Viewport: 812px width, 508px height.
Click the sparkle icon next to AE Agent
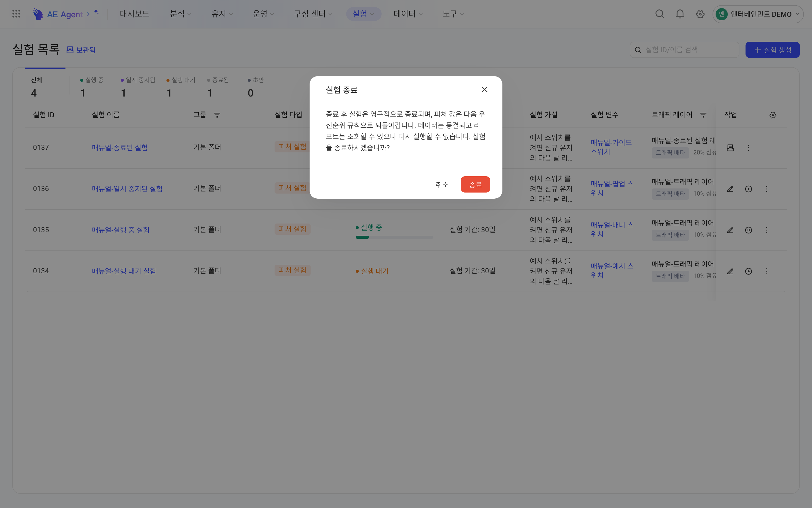tap(96, 12)
